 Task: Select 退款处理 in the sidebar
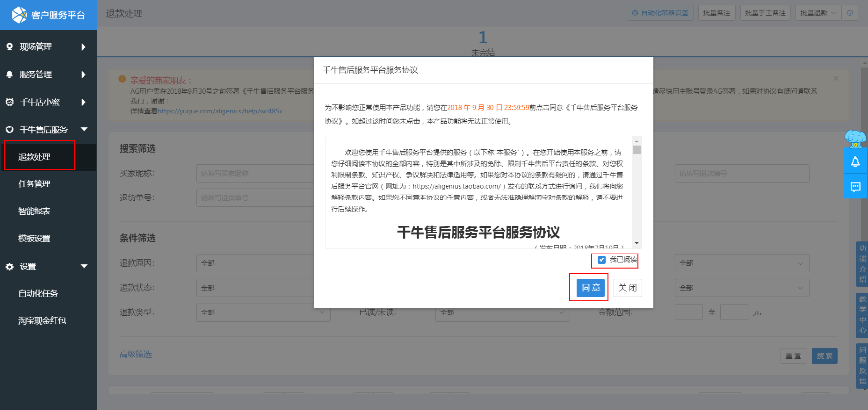click(x=34, y=157)
